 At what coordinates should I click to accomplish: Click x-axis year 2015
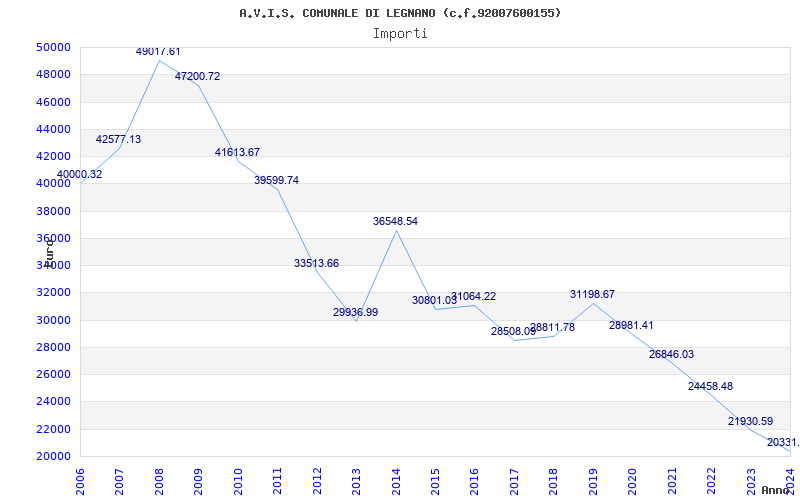[x=435, y=481]
